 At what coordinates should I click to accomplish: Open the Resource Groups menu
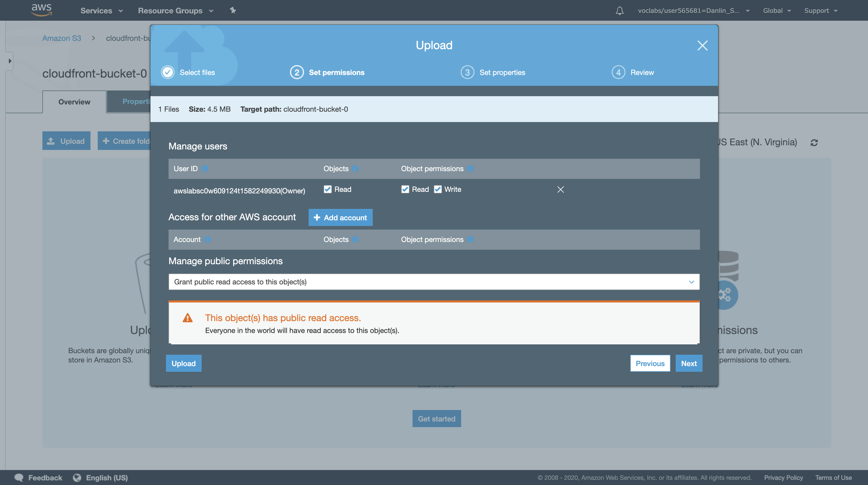point(176,11)
